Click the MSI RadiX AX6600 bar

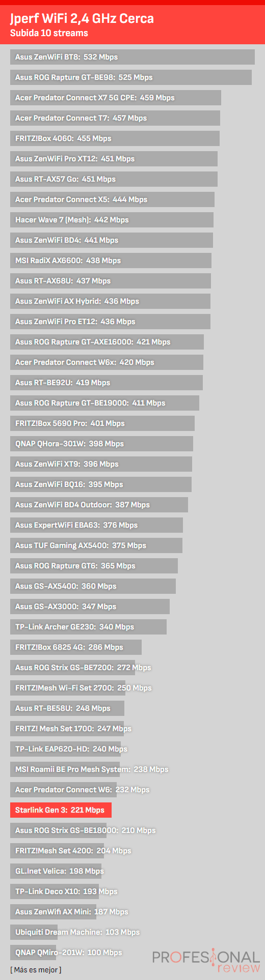[x=111, y=261]
